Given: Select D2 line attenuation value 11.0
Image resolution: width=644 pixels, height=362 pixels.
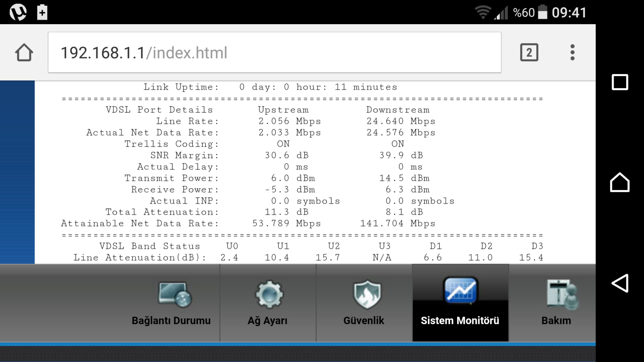Looking at the screenshot, I should pyautogui.click(x=480, y=258).
